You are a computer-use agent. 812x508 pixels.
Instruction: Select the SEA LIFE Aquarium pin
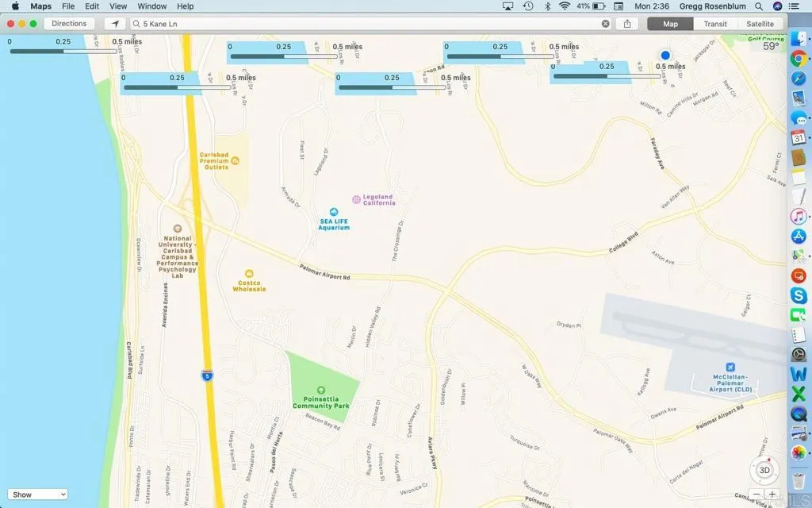click(x=334, y=212)
